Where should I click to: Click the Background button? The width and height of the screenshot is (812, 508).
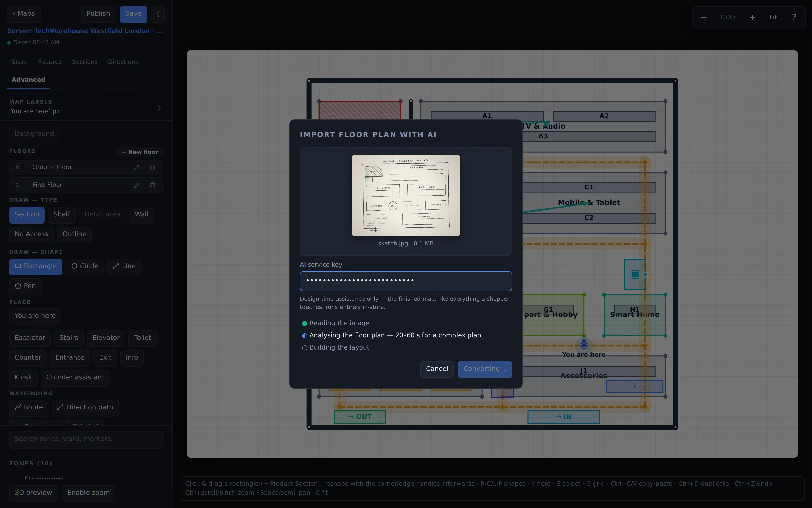tap(34, 134)
